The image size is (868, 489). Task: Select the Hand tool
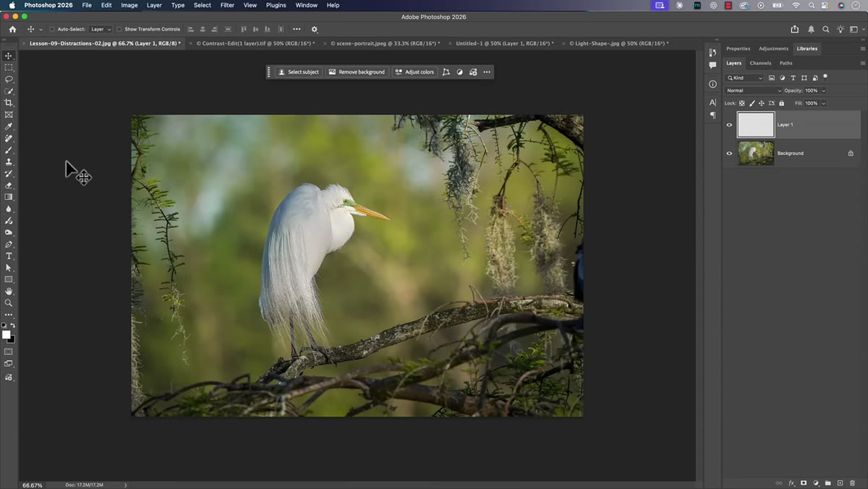pos(9,291)
